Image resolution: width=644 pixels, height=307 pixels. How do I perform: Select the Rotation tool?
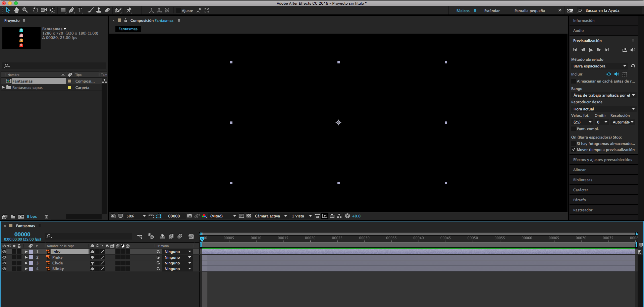pyautogui.click(x=35, y=10)
